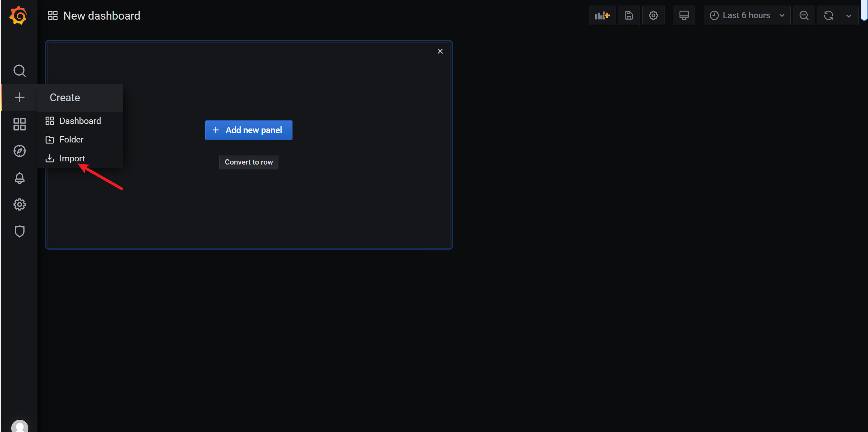Select Folder in Create menu
The width and height of the screenshot is (868, 432).
coord(80,139)
